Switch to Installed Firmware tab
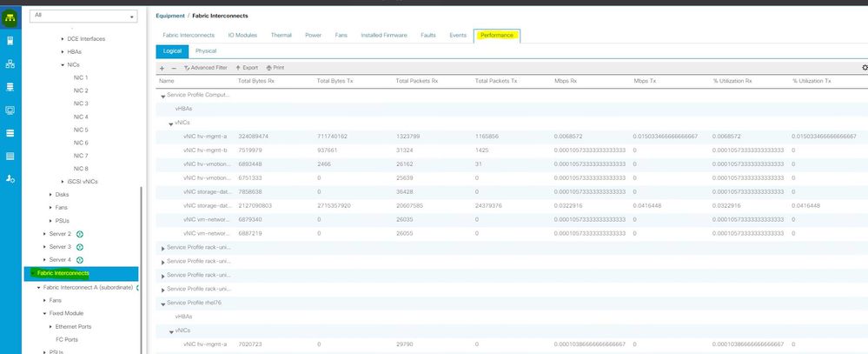 (384, 35)
